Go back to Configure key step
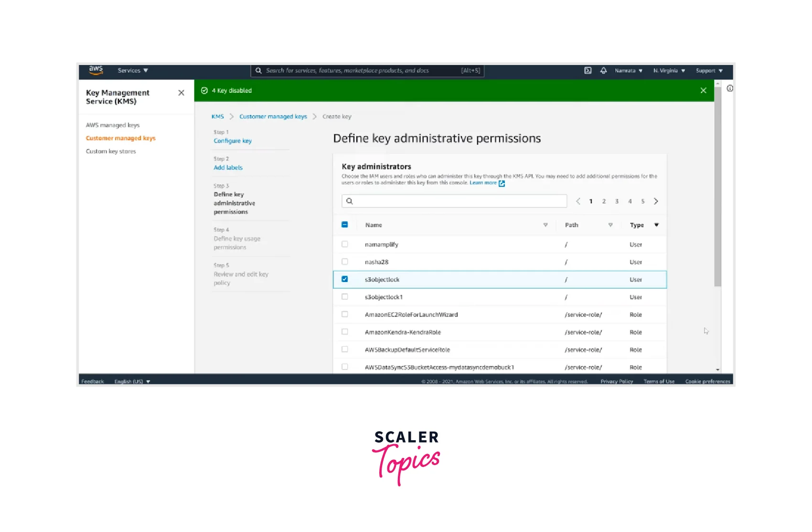The width and height of the screenshot is (812, 532). [233, 141]
